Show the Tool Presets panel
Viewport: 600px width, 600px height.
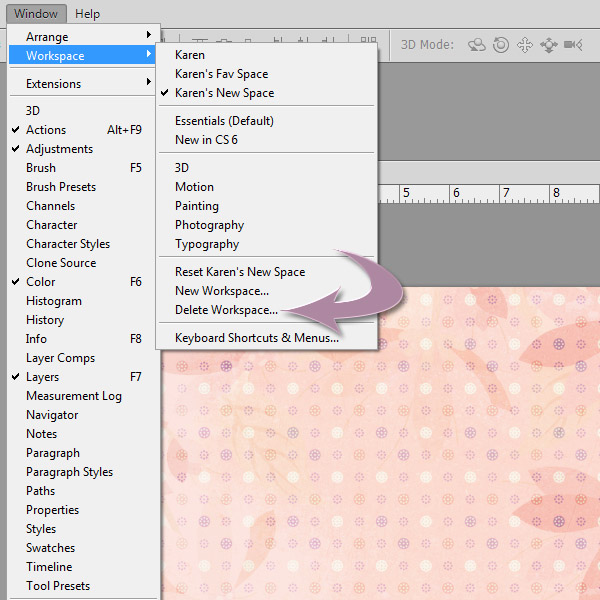[81, 586]
